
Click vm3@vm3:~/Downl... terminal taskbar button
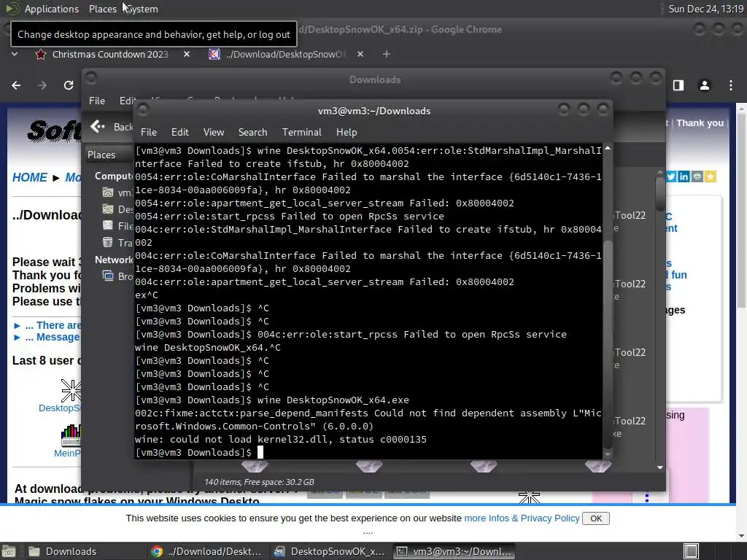pyautogui.click(x=454, y=551)
